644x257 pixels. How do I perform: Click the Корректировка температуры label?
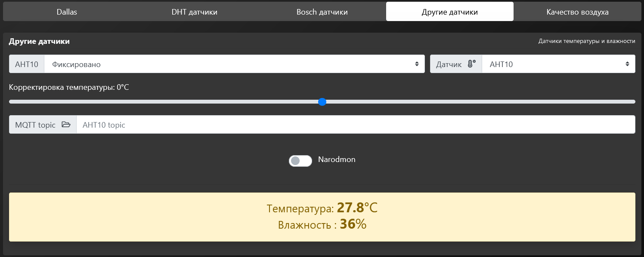tap(69, 87)
